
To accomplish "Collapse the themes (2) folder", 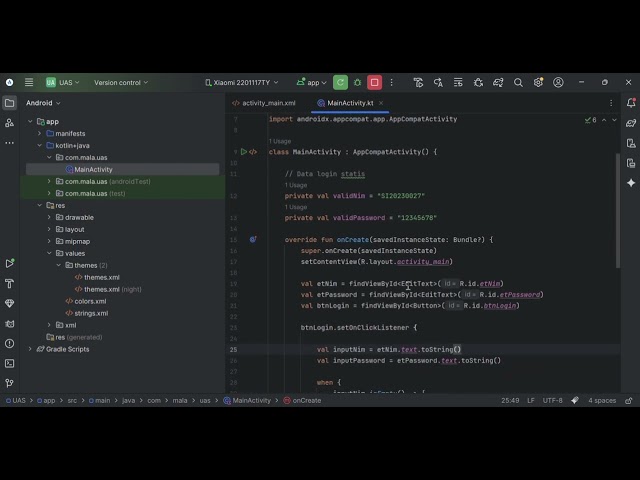I will 59,265.
